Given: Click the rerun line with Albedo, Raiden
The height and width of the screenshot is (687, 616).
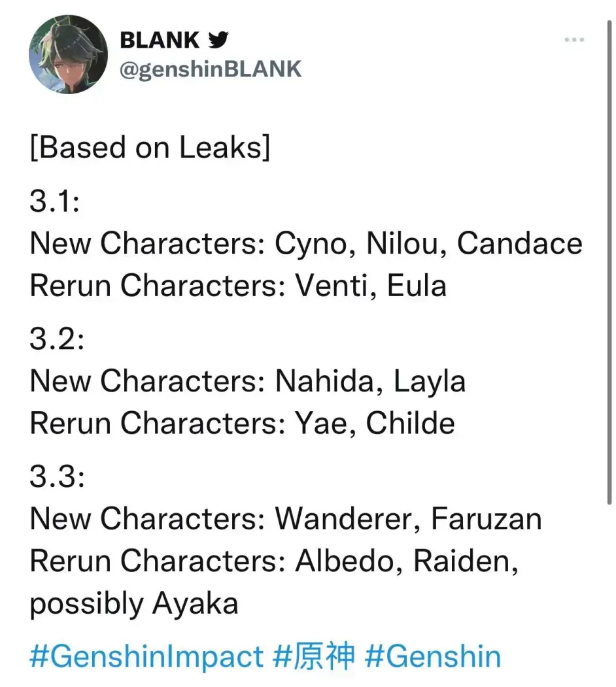Looking at the screenshot, I should pos(274,561).
